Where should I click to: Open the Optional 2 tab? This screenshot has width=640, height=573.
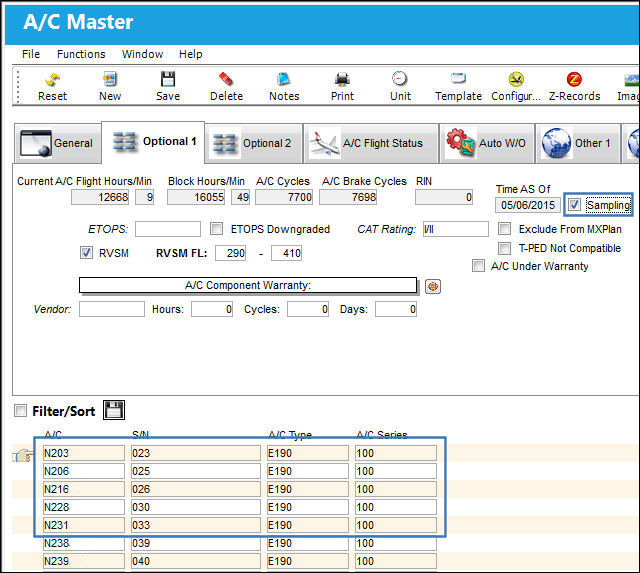point(254,143)
